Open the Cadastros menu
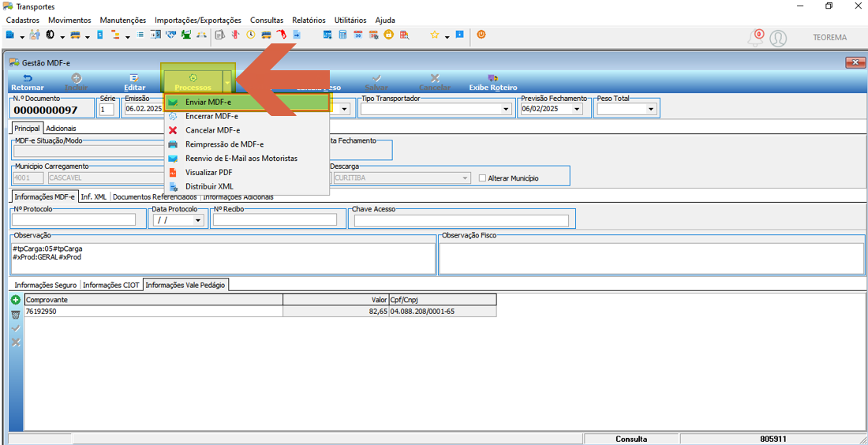 [22, 20]
